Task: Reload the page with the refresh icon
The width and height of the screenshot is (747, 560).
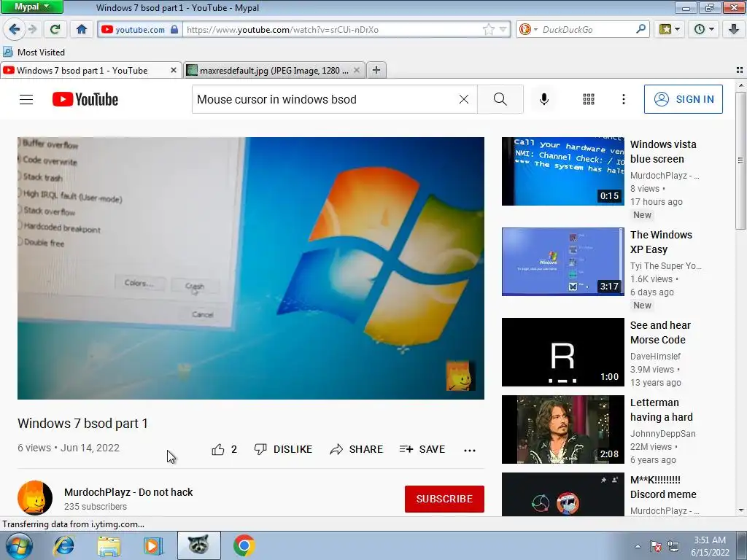Action: tap(55, 29)
